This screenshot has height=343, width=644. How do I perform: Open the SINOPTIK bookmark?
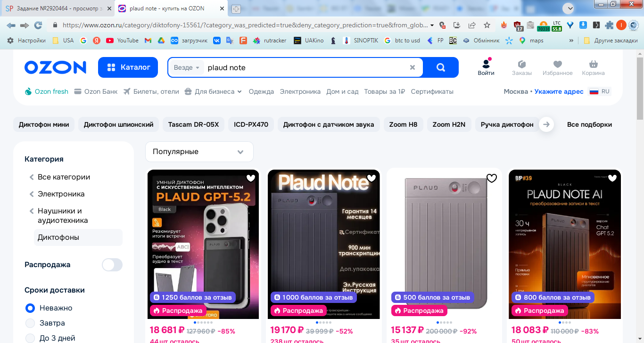pyautogui.click(x=361, y=41)
